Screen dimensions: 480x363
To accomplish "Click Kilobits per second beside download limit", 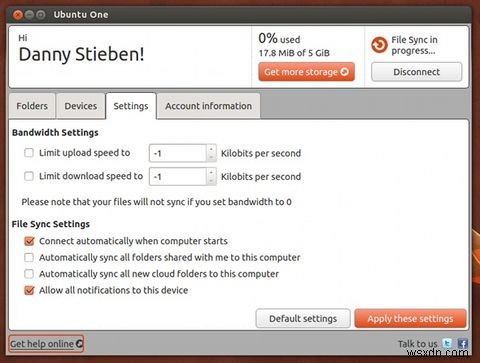I will 261,176.
